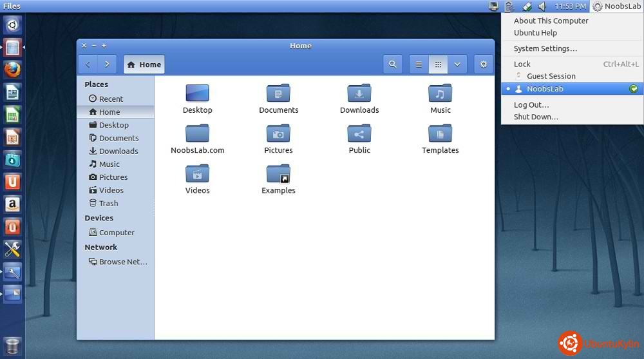Image resolution: width=644 pixels, height=359 pixels.
Task: Open Browse Network in the sidebar
Action: (122, 262)
